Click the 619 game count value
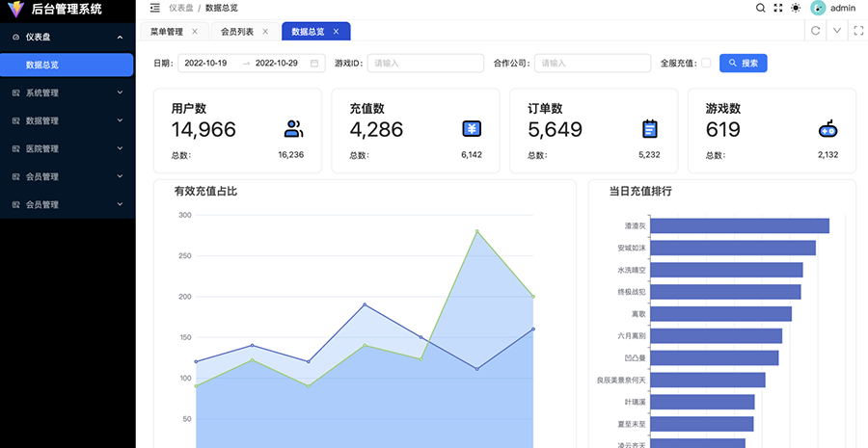868x448 pixels. pyautogui.click(x=722, y=129)
